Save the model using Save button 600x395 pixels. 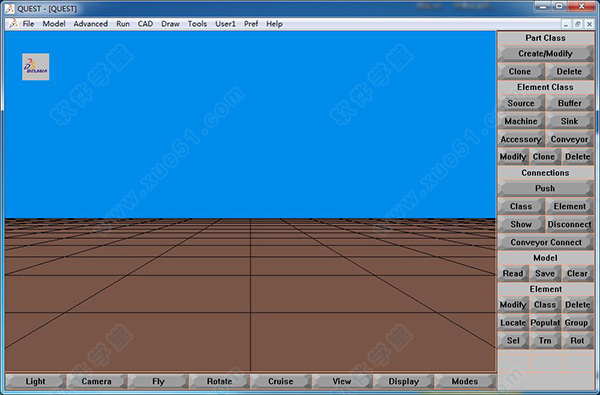545,273
